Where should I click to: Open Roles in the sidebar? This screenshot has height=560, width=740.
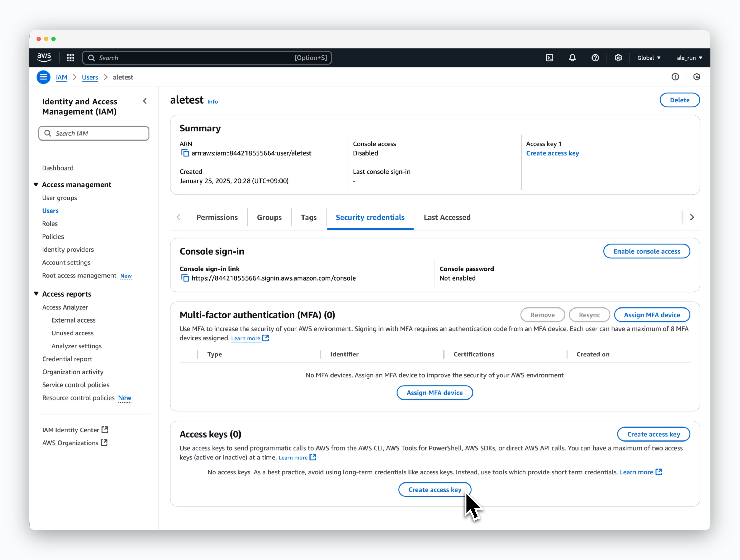point(50,223)
